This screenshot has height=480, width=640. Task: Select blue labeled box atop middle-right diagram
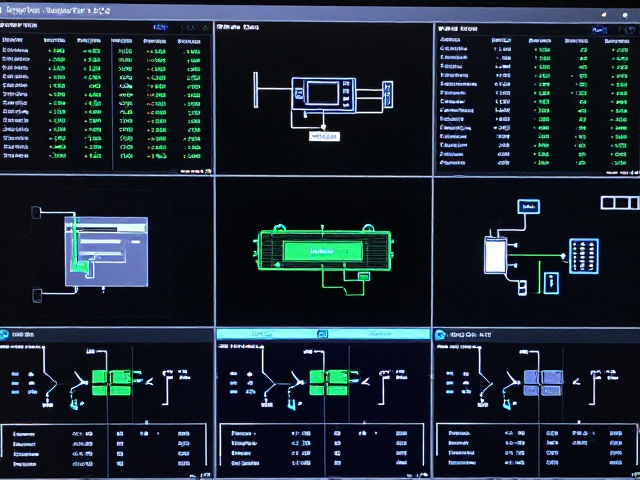coord(529,207)
